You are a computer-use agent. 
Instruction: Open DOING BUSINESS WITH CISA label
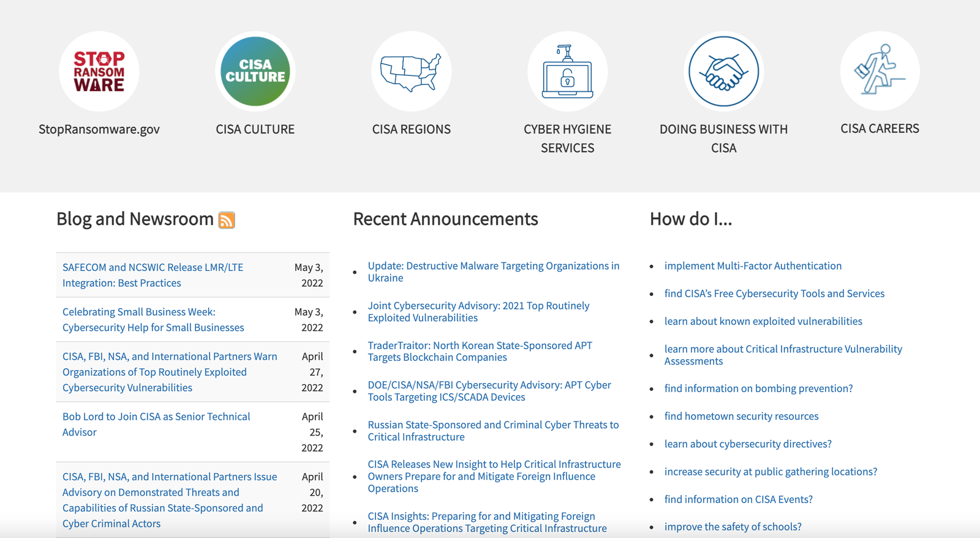(724, 138)
